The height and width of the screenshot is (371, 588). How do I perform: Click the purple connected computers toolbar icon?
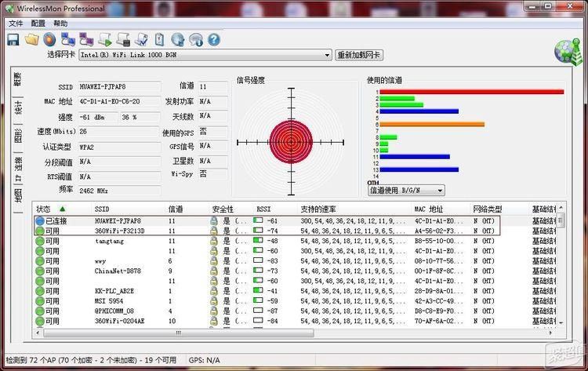click(86, 39)
